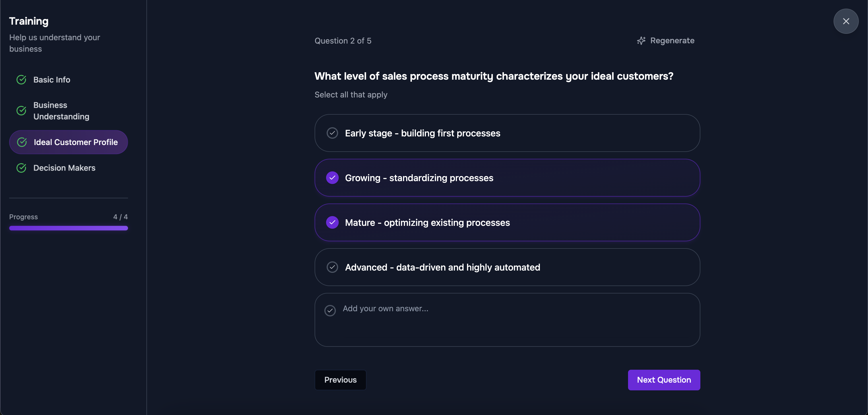Click the Decision Makers check icon
Image resolution: width=868 pixels, height=415 pixels.
click(22, 168)
